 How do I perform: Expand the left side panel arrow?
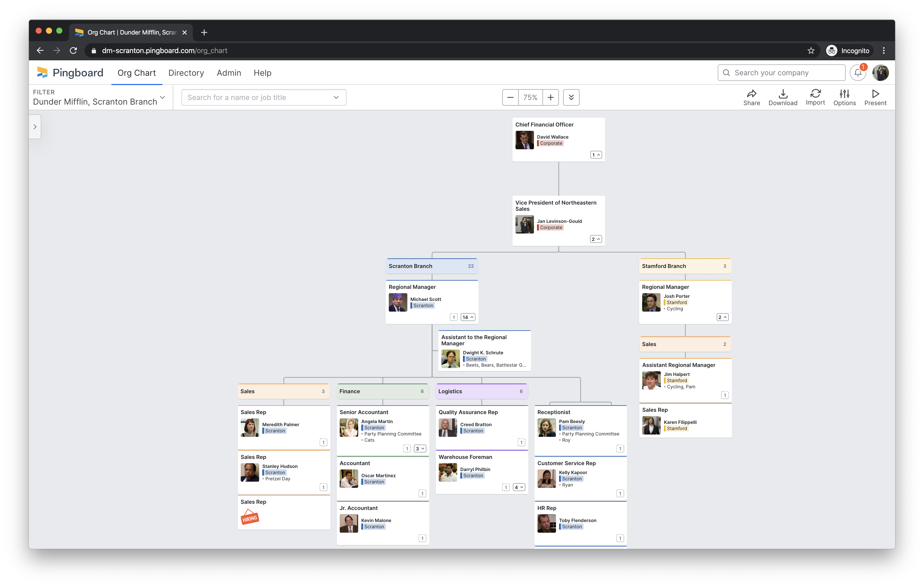35,127
